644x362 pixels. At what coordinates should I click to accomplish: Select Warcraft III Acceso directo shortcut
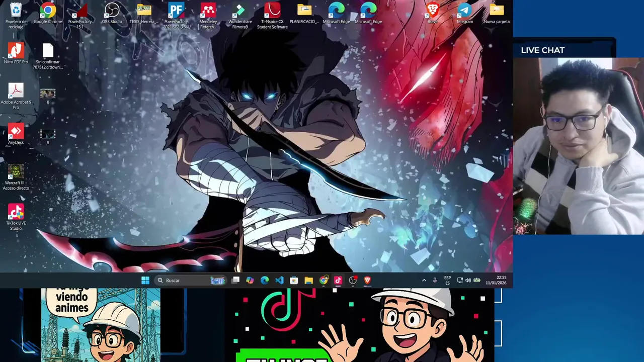pos(16,177)
